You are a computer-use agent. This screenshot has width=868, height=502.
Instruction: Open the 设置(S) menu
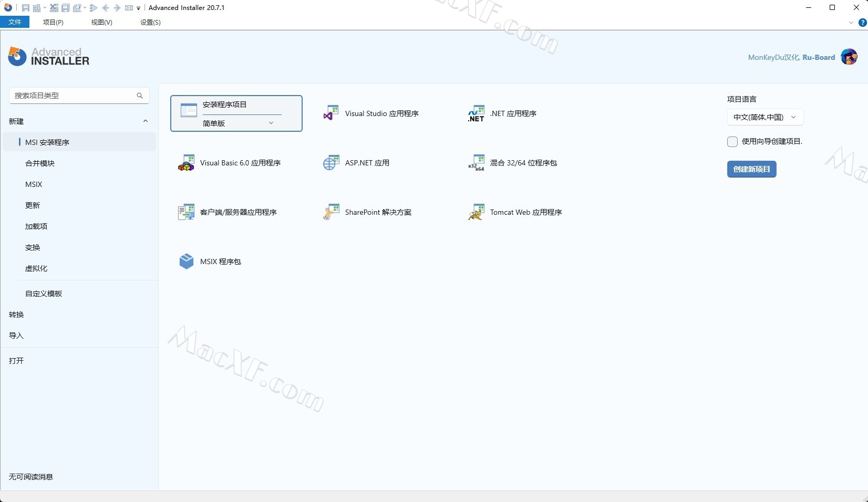pyautogui.click(x=150, y=22)
